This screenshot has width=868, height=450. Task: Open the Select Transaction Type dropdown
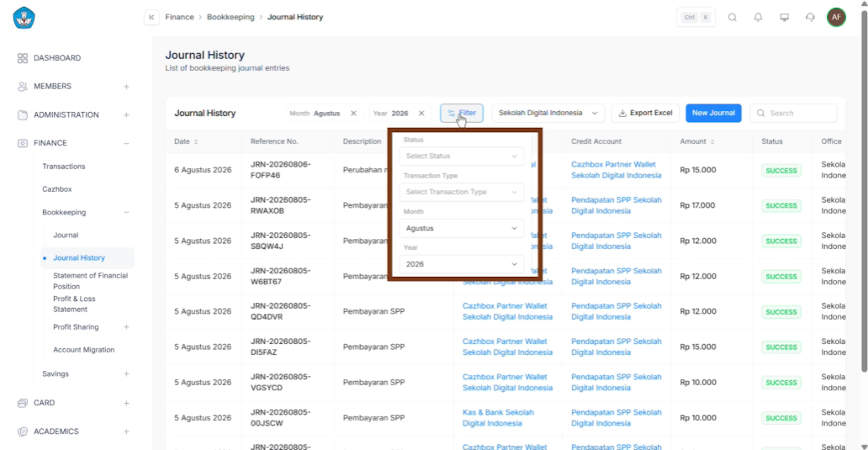(462, 192)
